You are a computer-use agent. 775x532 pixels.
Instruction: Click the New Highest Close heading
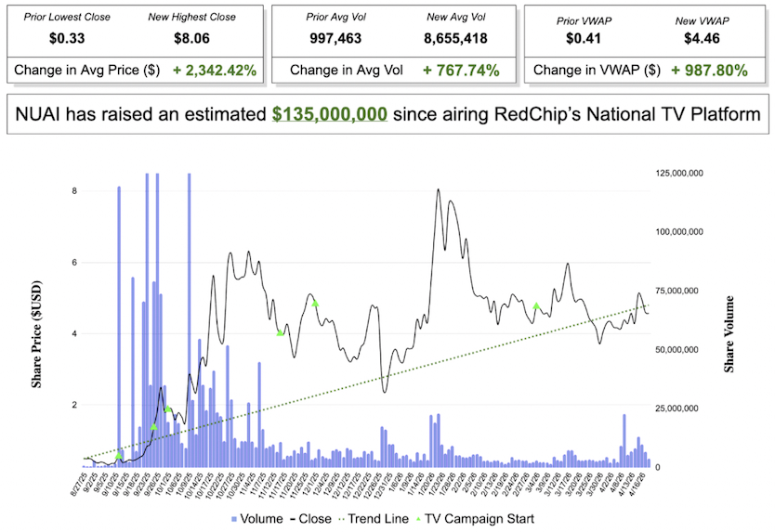191,17
